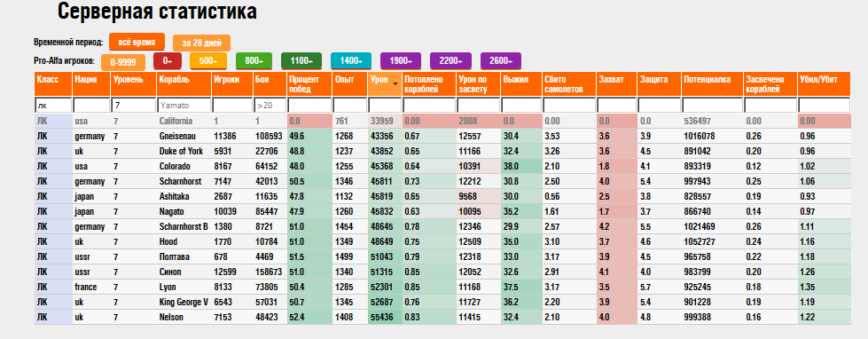Click the 'Серверная статистика' heading
Image resolution: width=868 pixels, height=339 pixels.
pos(157,11)
